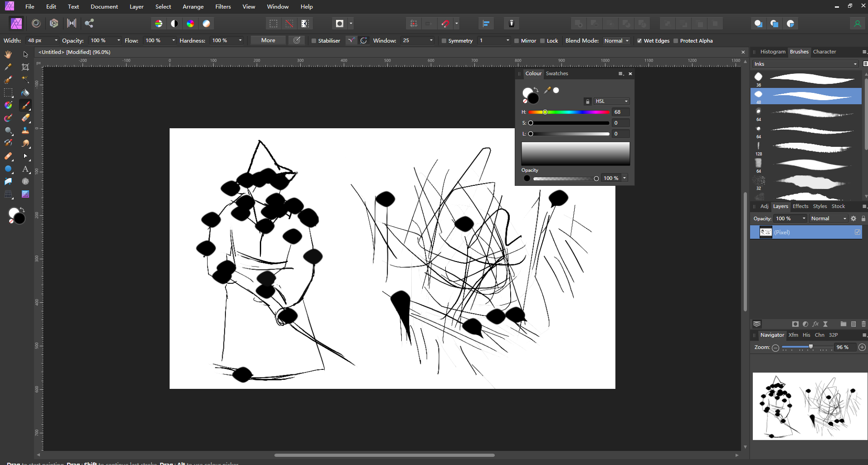Apply Auto Contrast from toolbar
The image size is (868, 465).
coord(175,24)
